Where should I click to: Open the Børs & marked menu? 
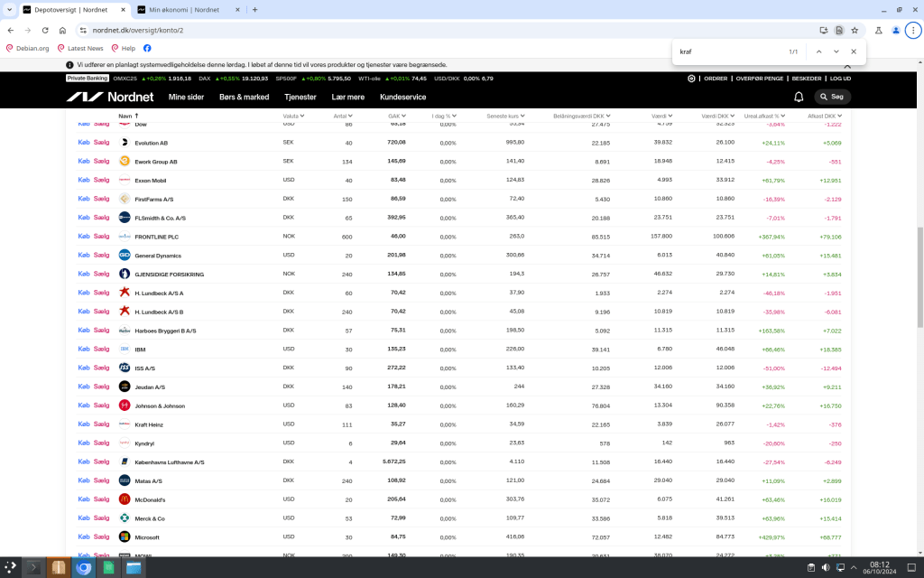pos(244,97)
